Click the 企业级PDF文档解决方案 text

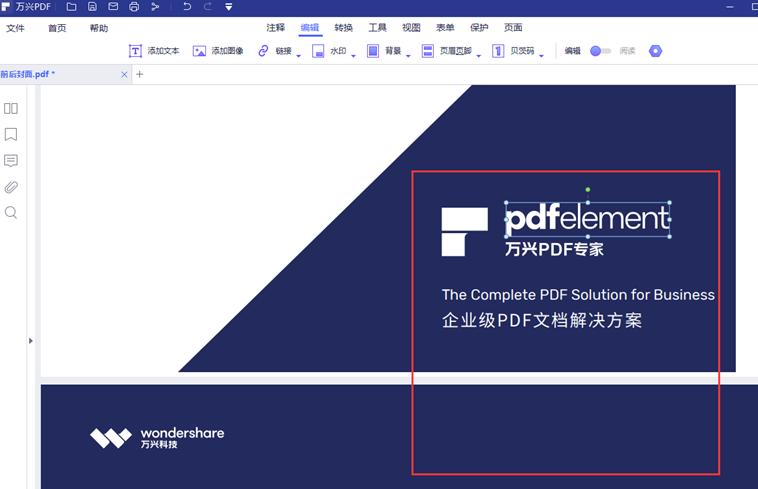click(542, 320)
